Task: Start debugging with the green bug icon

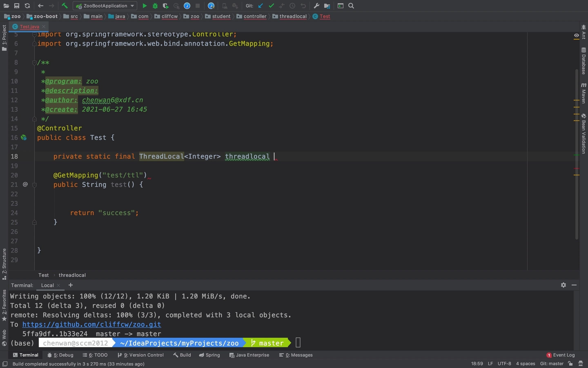Action: [155, 6]
